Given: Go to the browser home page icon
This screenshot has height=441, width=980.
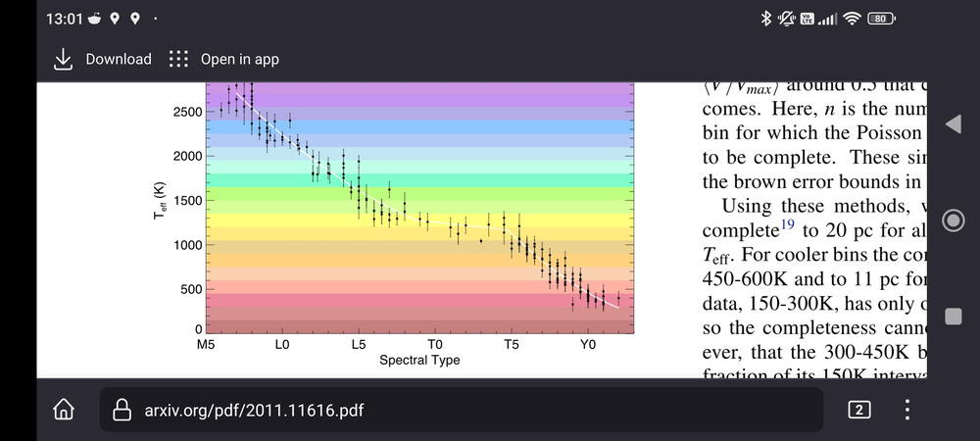Looking at the screenshot, I should click(65, 409).
